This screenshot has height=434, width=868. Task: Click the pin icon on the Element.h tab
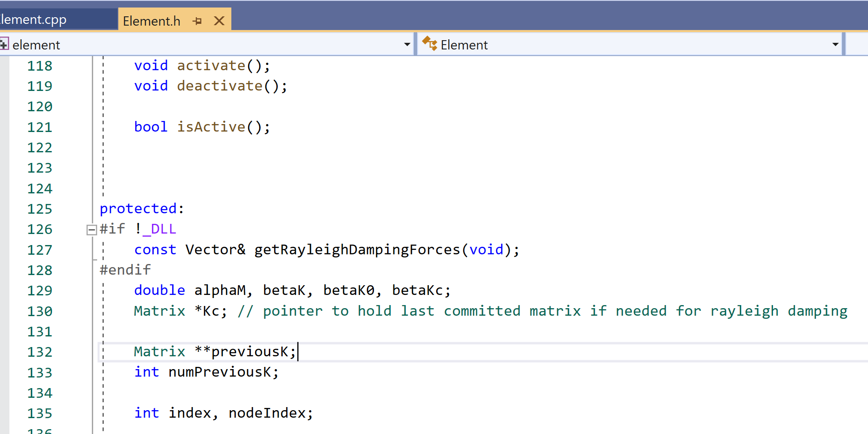point(197,19)
